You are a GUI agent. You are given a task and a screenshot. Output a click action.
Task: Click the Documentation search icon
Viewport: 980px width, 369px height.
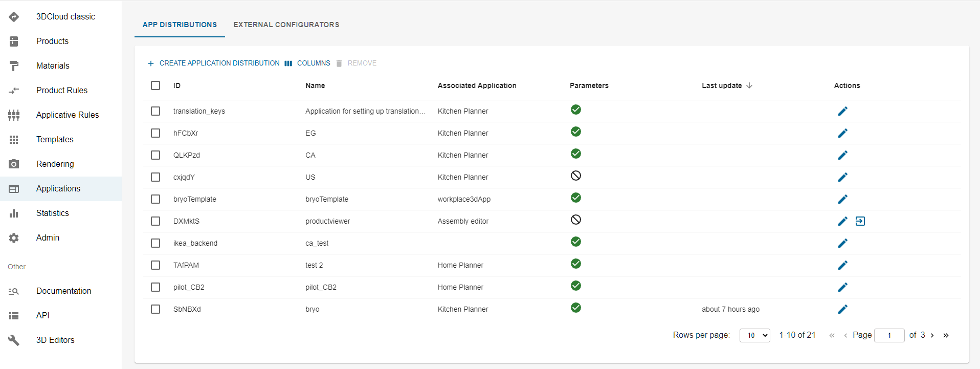[14, 291]
